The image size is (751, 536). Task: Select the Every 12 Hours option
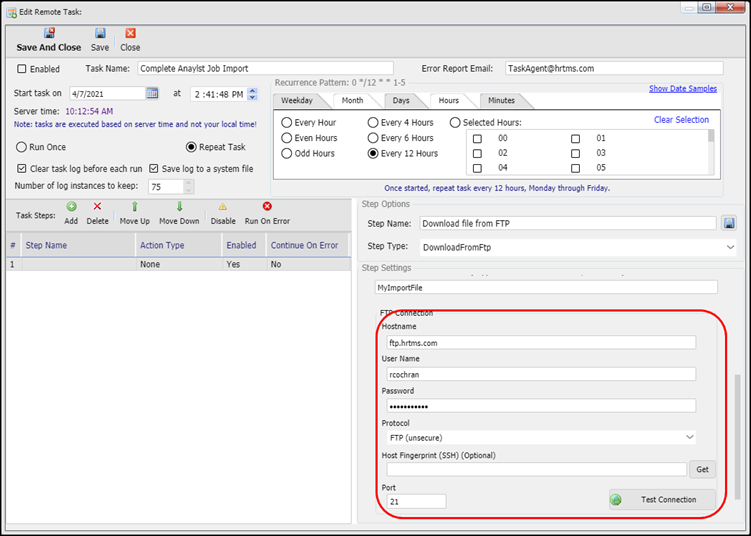click(x=373, y=153)
